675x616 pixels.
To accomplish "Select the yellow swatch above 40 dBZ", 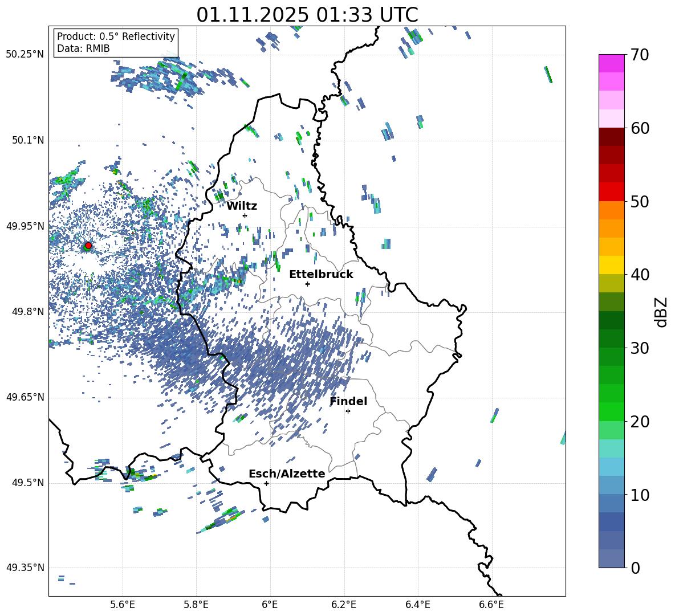I will coord(612,265).
